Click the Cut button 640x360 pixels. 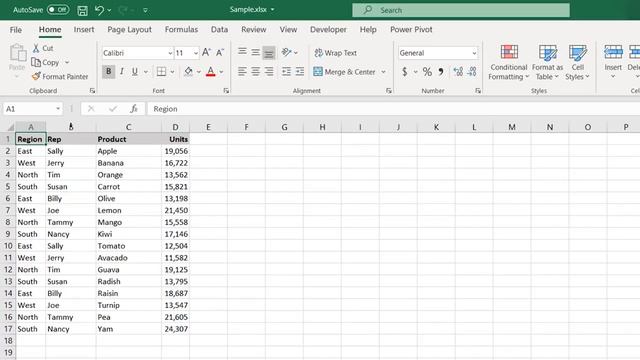click(x=43, y=48)
